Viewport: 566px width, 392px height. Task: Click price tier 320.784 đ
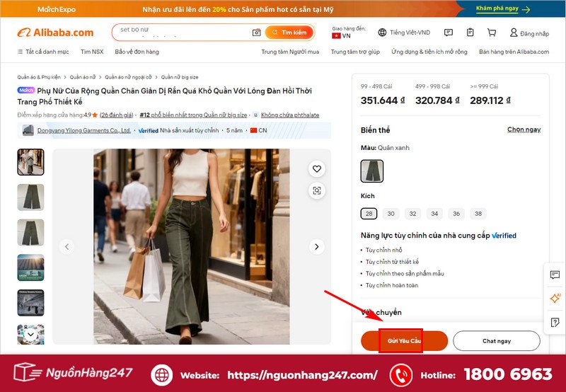tap(437, 100)
